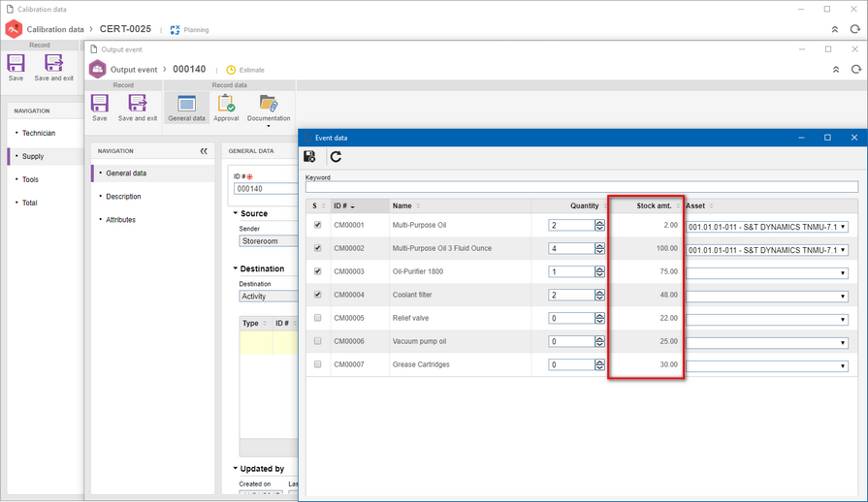Open General data in Output event ribbon
The width and height of the screenshot is (868, 502).
pos(186,108)
